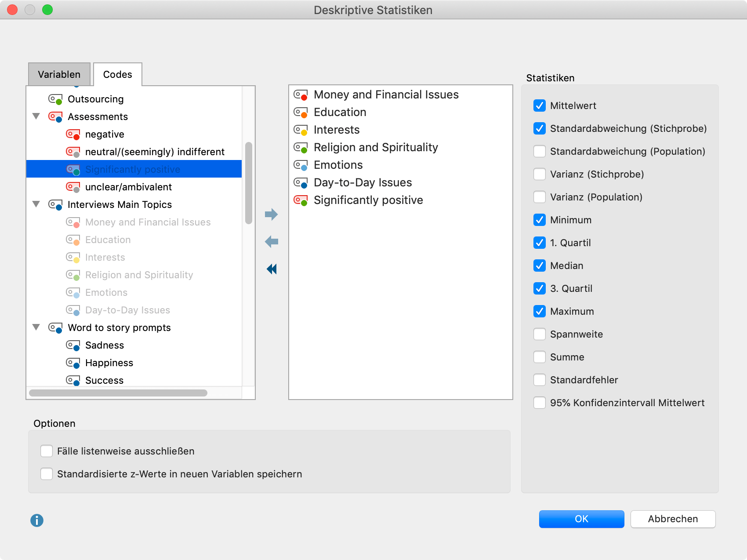Viewport: 747px width, 560px height.
Task: Click the Emotions code icon in selected list
Action: click(301, 165)
